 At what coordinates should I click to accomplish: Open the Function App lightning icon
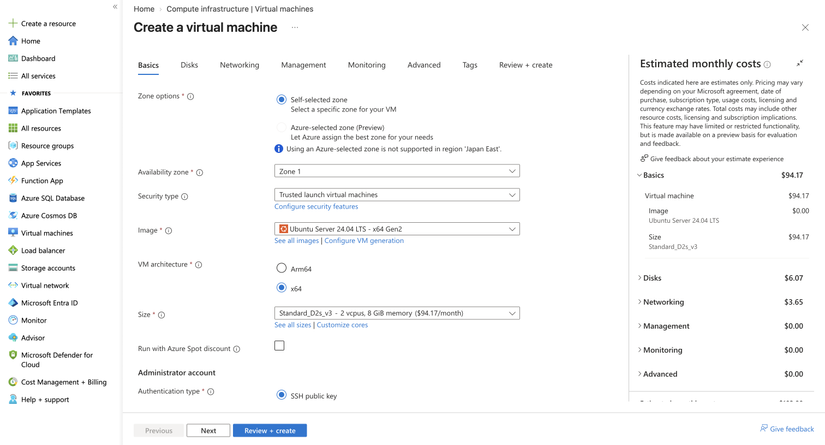click(13, 180)
